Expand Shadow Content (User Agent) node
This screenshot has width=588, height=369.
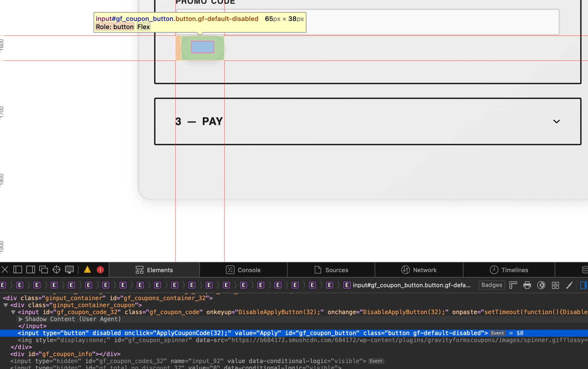click(x=21, y=319)
